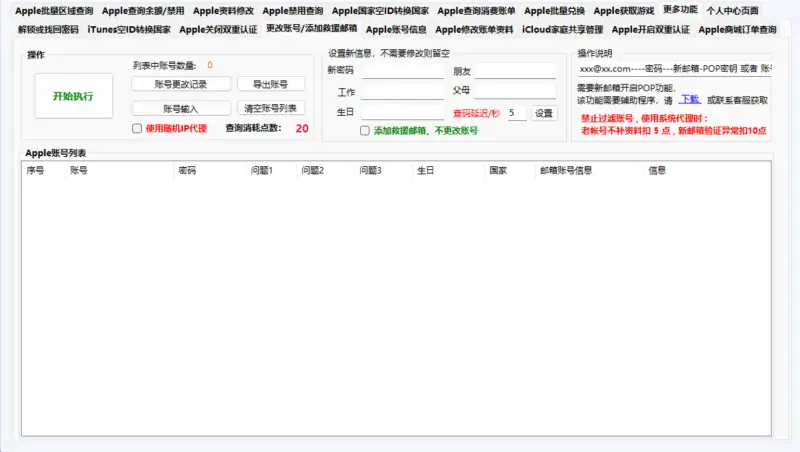The width and height of the screenshot is (800, 452).
Task: Click the 查码延迟/秒 delay value box
Action: (516, 114)
